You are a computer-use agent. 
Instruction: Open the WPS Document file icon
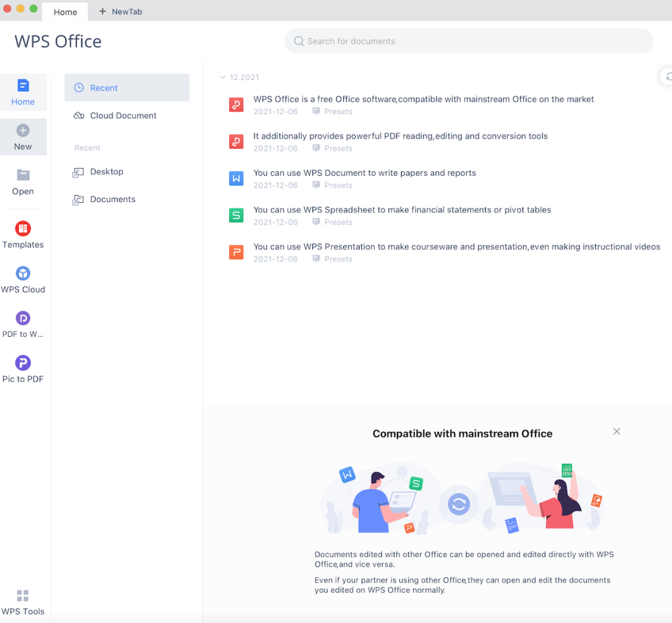[236, 179]
